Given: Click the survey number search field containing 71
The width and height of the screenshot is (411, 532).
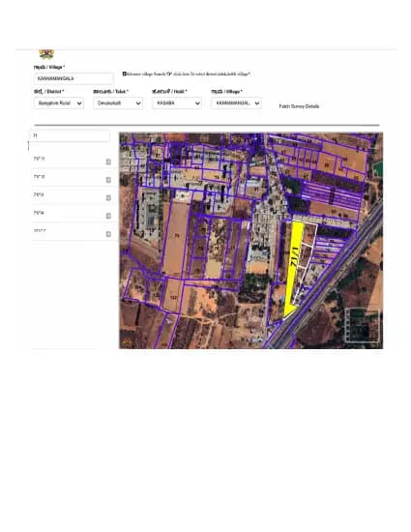Looking at the screenshot, I should click(x=70, y=135).
